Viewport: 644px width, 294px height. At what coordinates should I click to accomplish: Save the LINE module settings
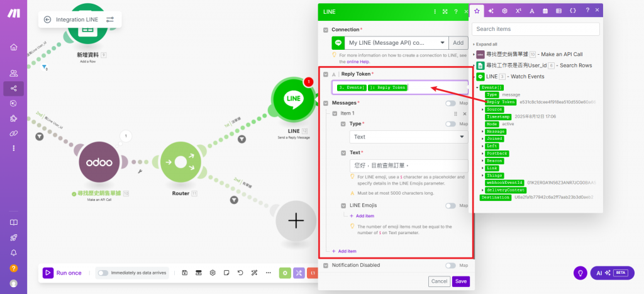tap(461, 281)
